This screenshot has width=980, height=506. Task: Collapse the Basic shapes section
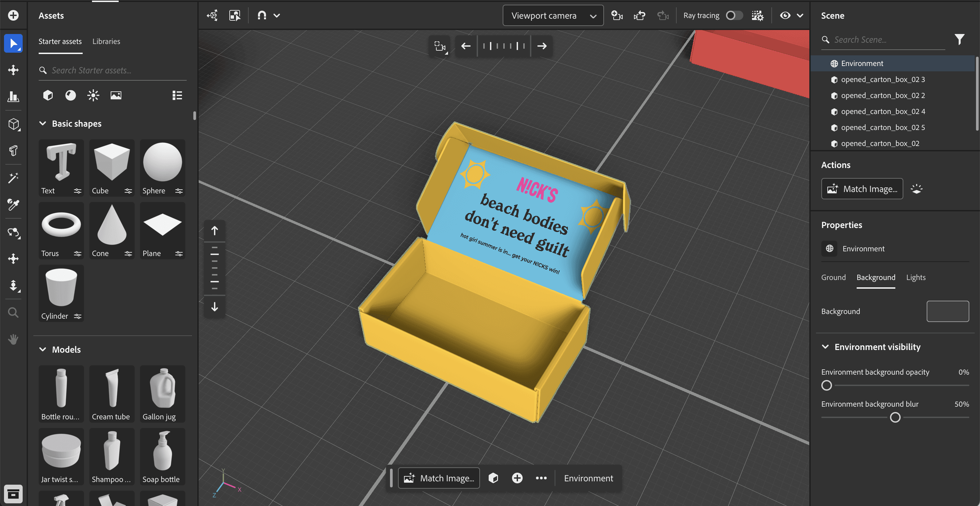[x=43, y=124]
